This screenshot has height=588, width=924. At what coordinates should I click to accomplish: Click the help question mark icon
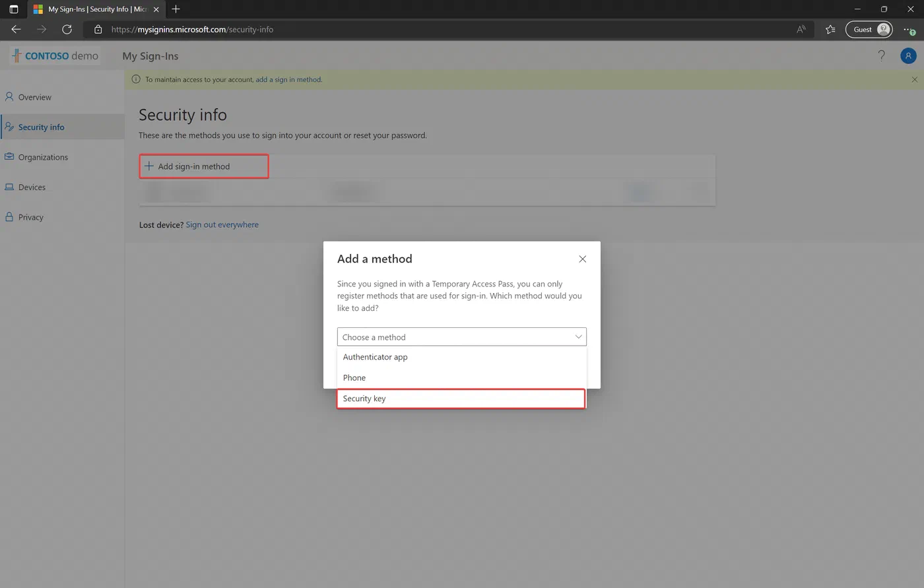coord(881,56)
